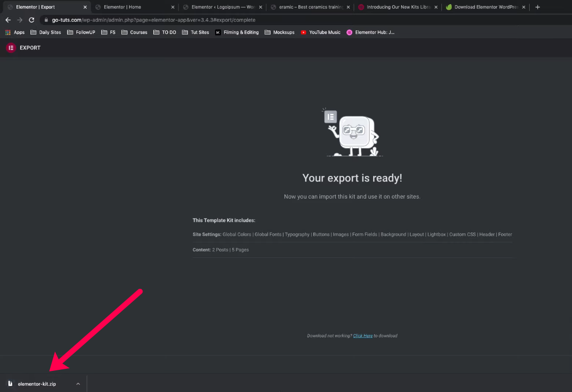The width and height of the screenshot is (572, 392).
Task: Open the Elementor Hub bookmark
Action: (371, 32)
